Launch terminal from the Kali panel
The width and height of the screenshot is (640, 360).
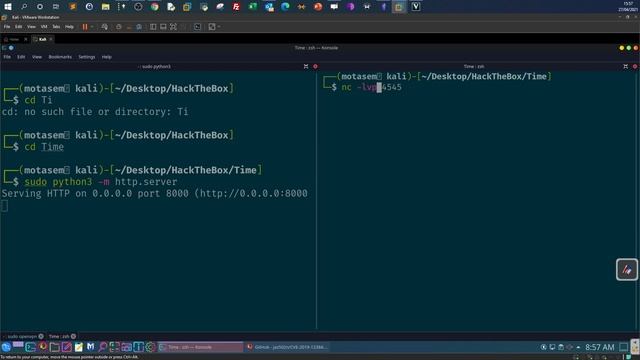pos(31,347)
